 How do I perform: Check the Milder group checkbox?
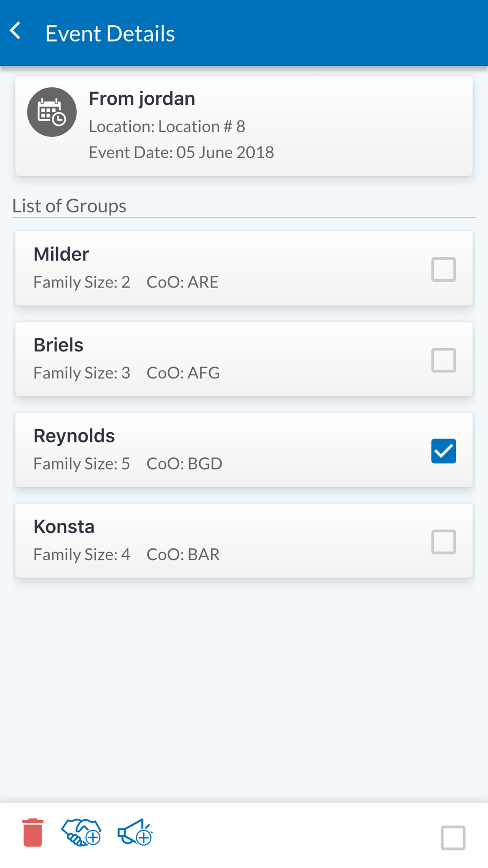[444, 269]
